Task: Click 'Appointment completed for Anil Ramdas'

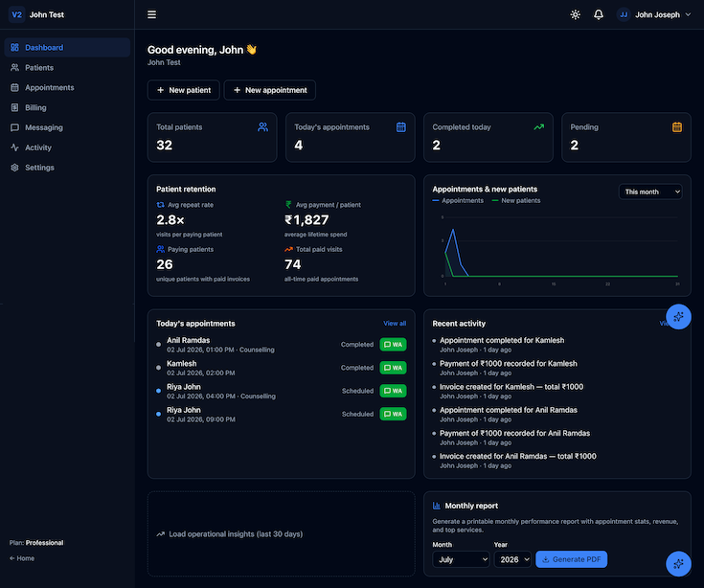Action: (x=509, y=410)
